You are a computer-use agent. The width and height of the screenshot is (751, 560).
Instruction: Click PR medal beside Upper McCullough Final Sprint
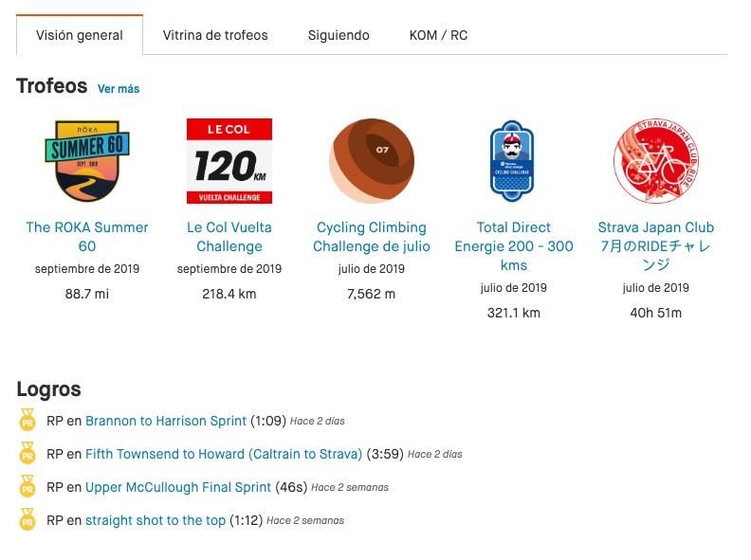(x=27, y=486)
